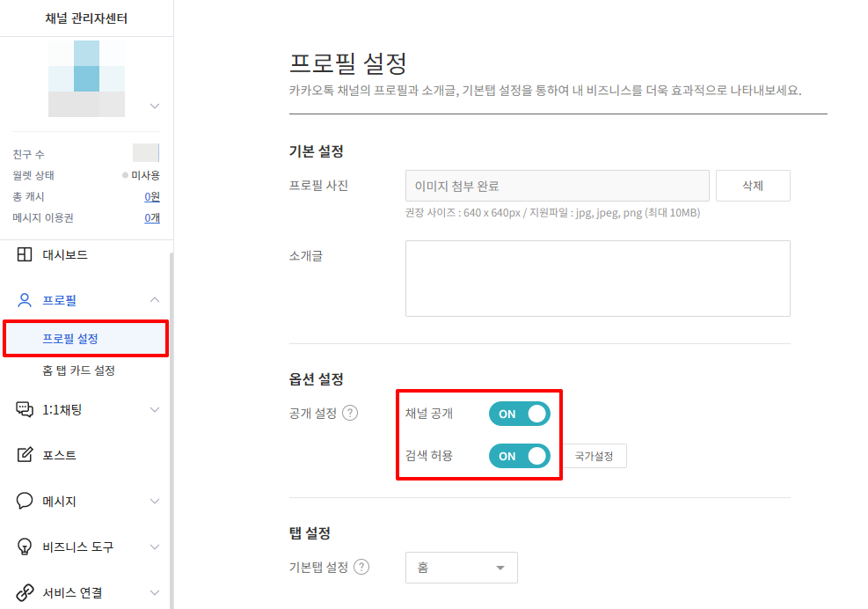Select 프로필 설정 in the sidebar
Screen dimensions: 868x609
[70, 339]
